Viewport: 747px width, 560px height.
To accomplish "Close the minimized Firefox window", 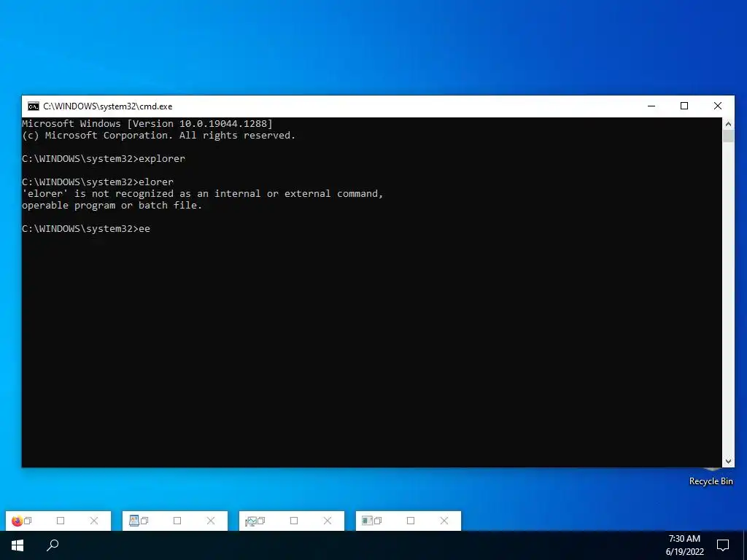I will tap(94, 521).
